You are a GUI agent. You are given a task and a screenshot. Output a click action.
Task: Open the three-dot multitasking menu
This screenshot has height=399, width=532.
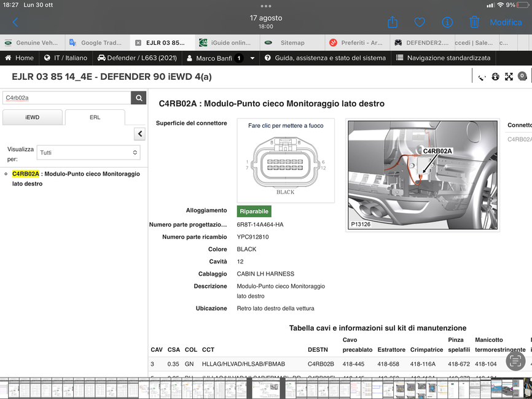[266, 6]
